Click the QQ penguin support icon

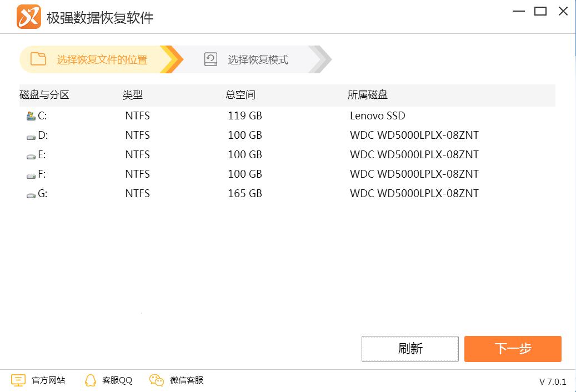tap(90, 380)
